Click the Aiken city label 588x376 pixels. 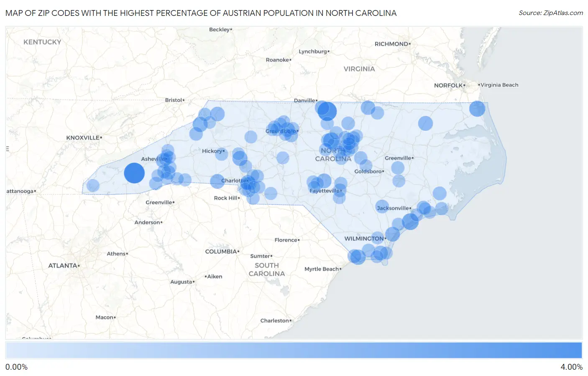(x=215, y=276)
